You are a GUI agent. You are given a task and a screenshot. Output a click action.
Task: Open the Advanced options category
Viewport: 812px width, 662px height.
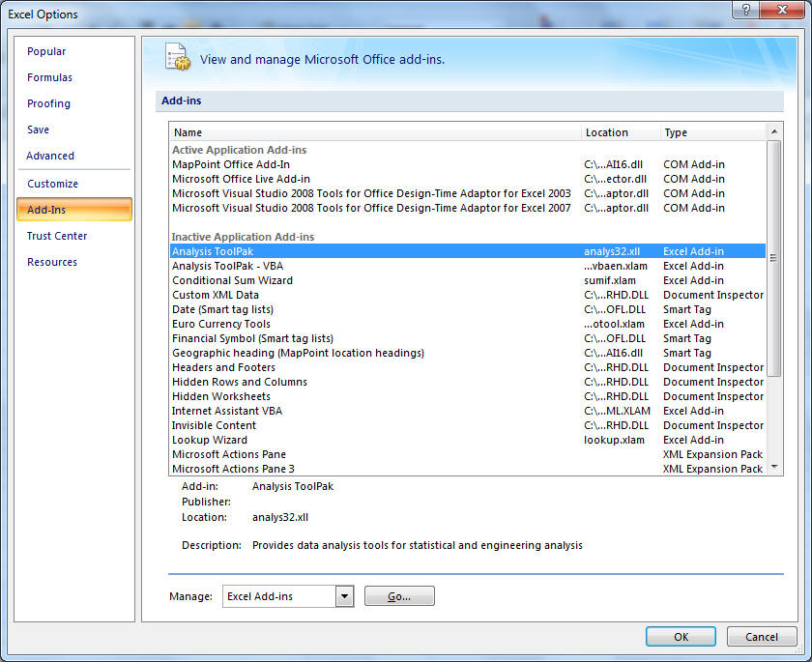(x=50, y=156)
